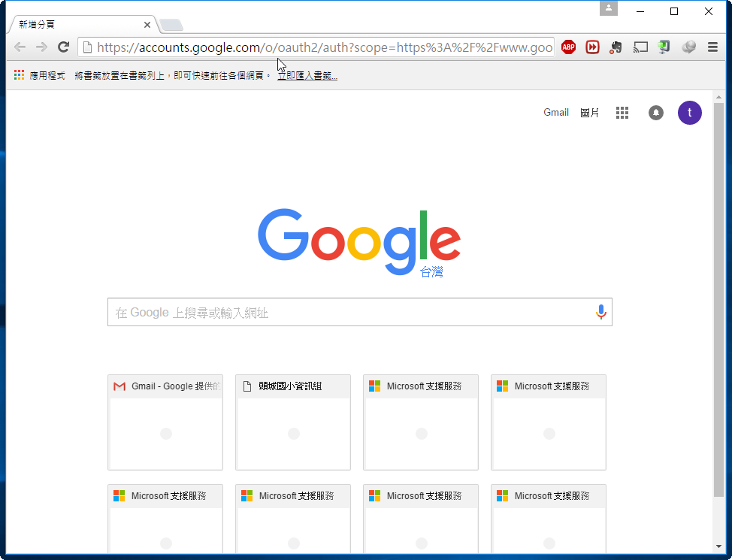Click the Google Cast extension icon
The width and height of the screenshot is (732, 560).
[640, 47]
